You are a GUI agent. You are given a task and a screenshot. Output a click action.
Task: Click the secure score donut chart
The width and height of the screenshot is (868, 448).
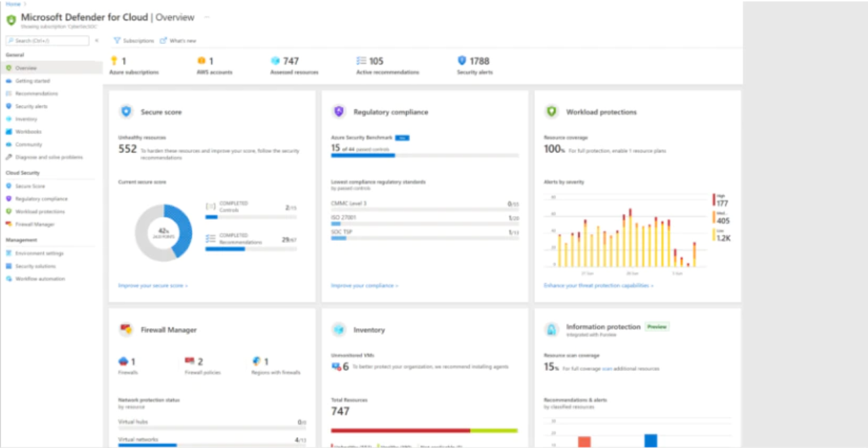(x=164, y=233)
